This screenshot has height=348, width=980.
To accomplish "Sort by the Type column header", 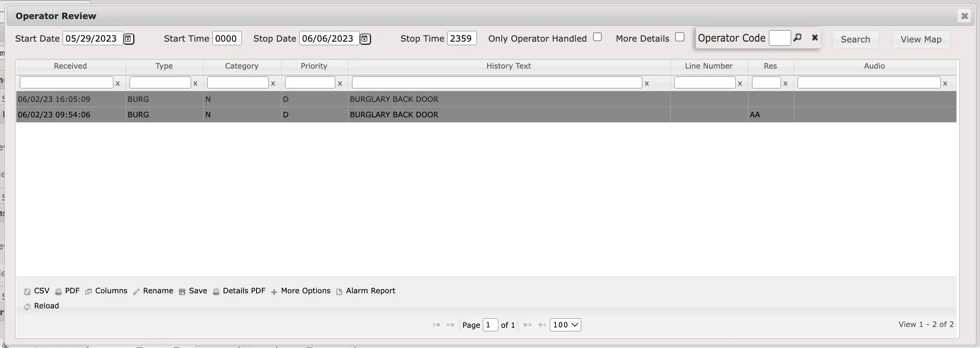I will click(x=164, y=66).
